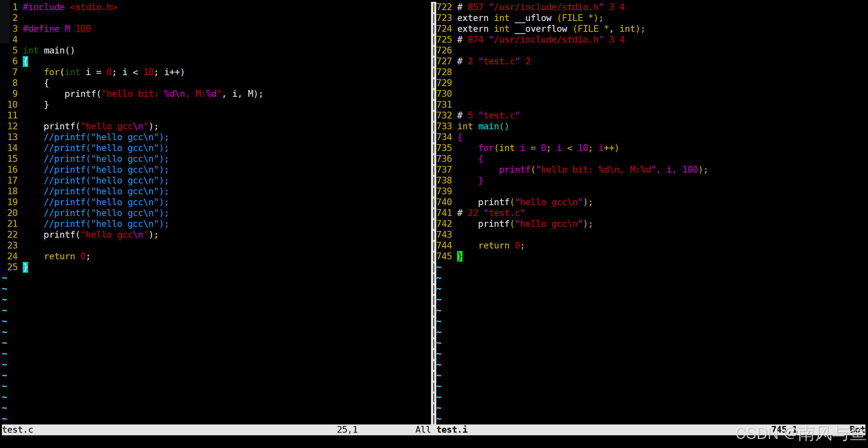Click line number 12 in left pane
868x448 pixels.
(12, 126)
